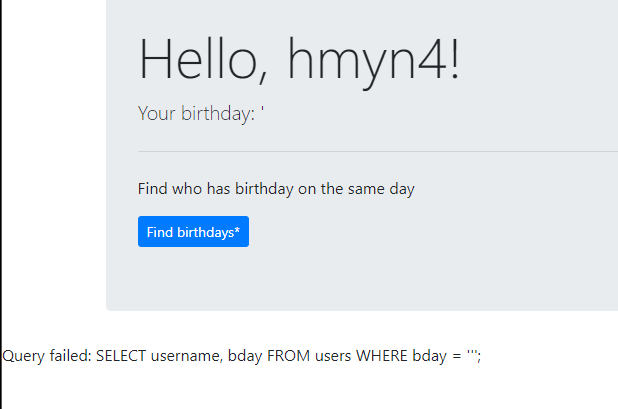This screenshot has width=618, height=409.
Task: Click "Find who has birthday on the same day"
Action: pyautogui.click(x=276, y=188)
